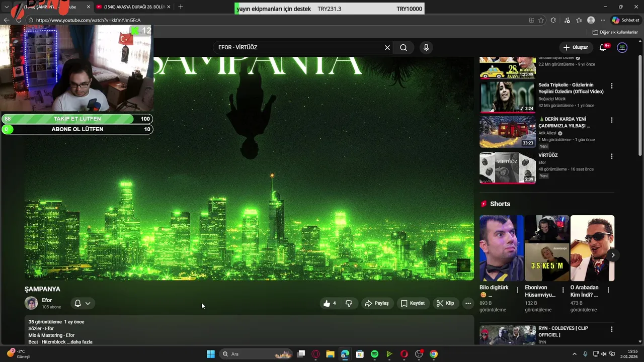Open Task View from the taskbar

[x=301, y=354]
